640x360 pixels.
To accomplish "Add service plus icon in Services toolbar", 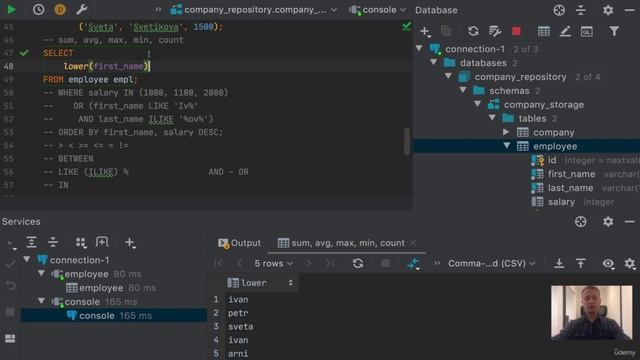I will point(130,242).
